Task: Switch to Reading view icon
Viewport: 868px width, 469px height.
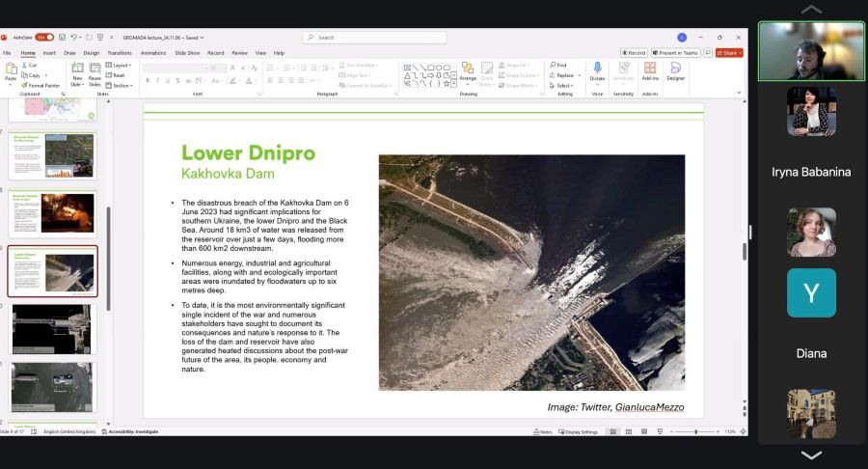Action: click(x=644, y=432)
